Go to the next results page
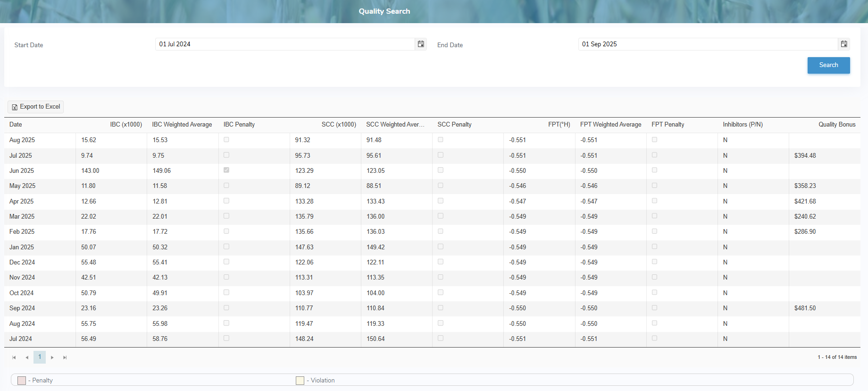868x391 pixels. [52, 357]
